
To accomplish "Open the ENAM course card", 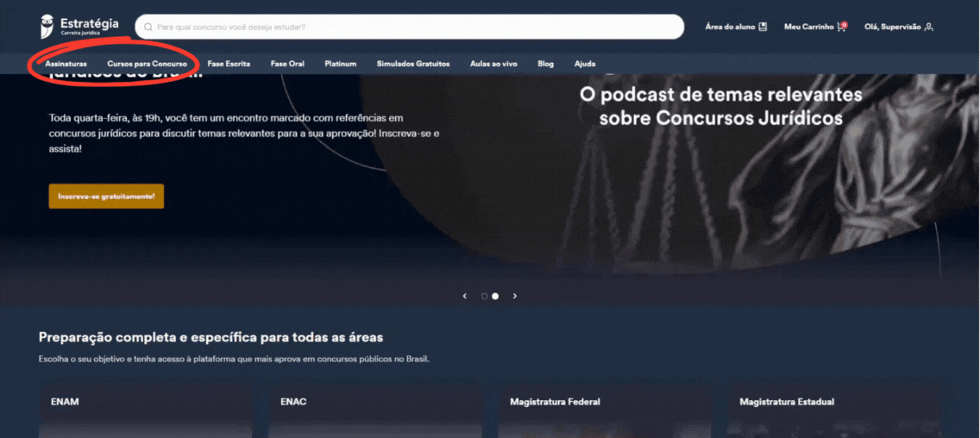I will (x=146, y=410).
